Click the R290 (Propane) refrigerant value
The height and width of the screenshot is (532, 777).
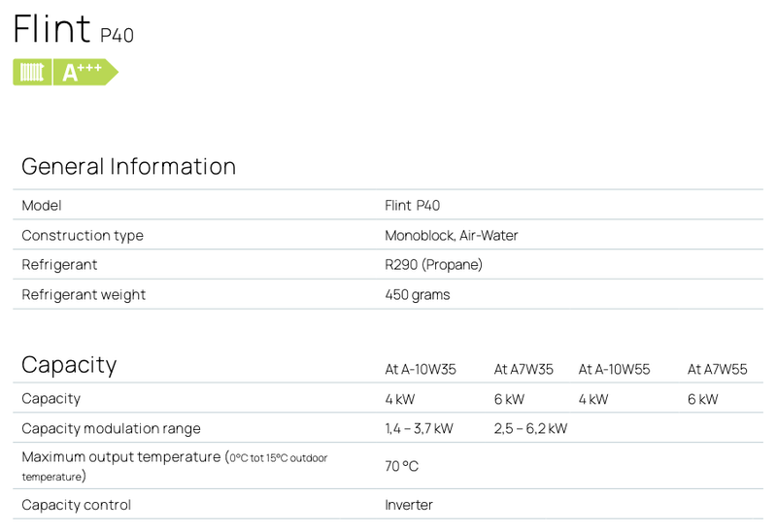click(433, 265)
